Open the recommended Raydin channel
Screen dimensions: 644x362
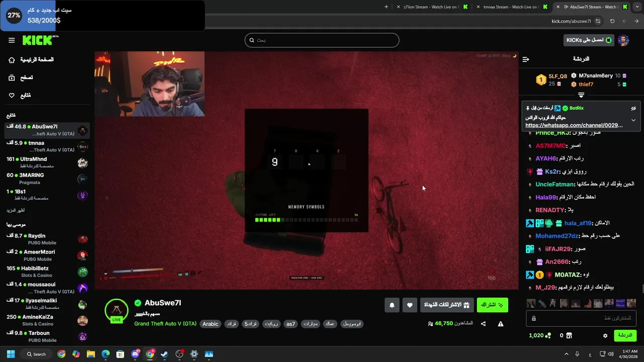[x=47, y=239]
